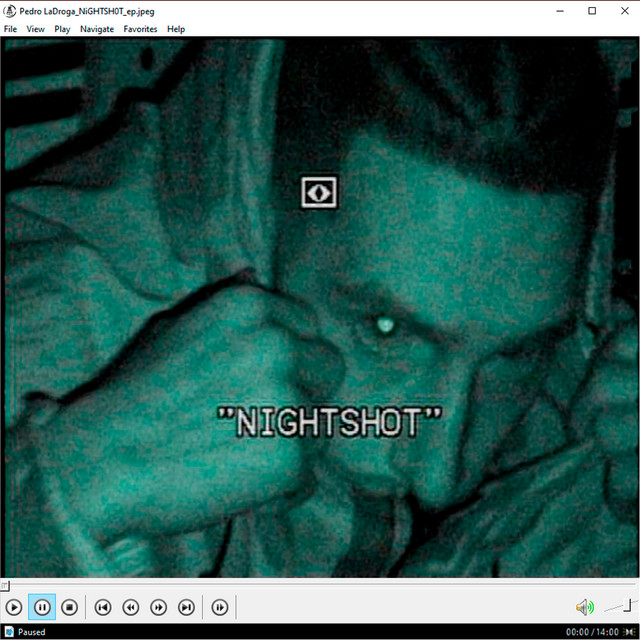The width and height of the screenshot is (640, 640).
Task: Click the highlighted Pause button
Action: tap(42, 607)
